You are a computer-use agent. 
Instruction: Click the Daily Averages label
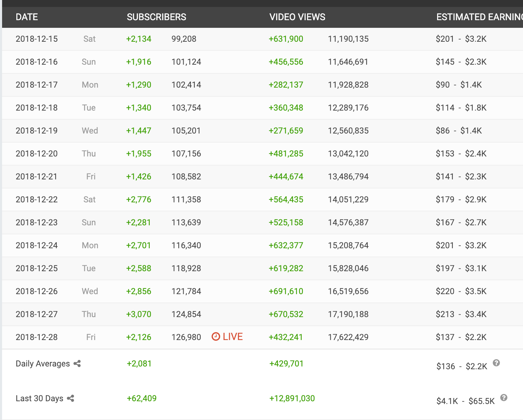tap(43, 364)
